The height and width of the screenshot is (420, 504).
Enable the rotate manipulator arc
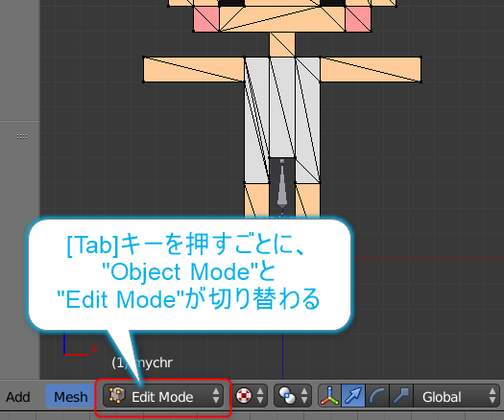pos(377,396)
